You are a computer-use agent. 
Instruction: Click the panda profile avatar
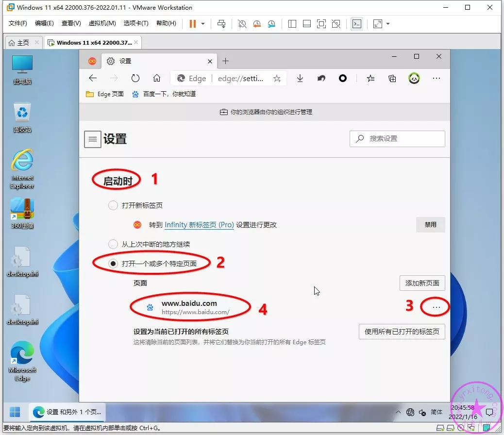(414, 78)
